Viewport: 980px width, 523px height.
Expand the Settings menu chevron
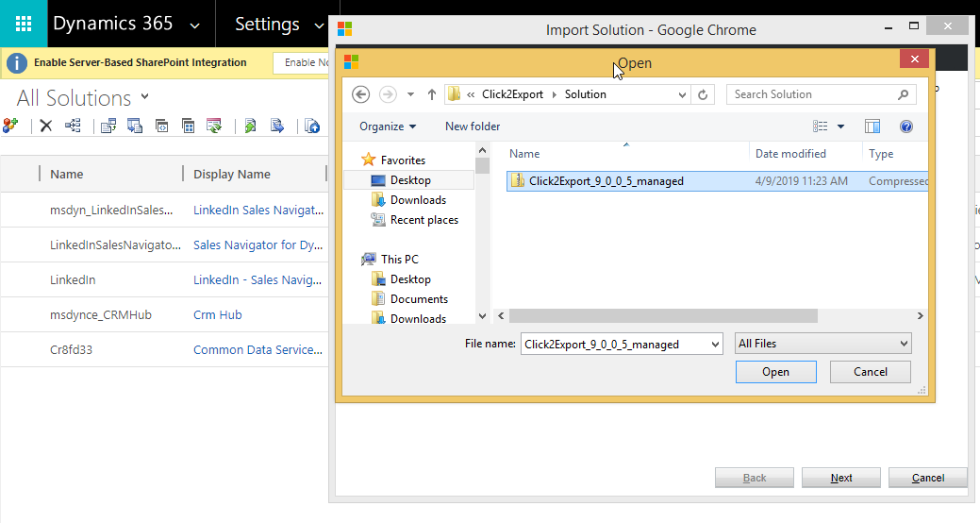[319, 25]
